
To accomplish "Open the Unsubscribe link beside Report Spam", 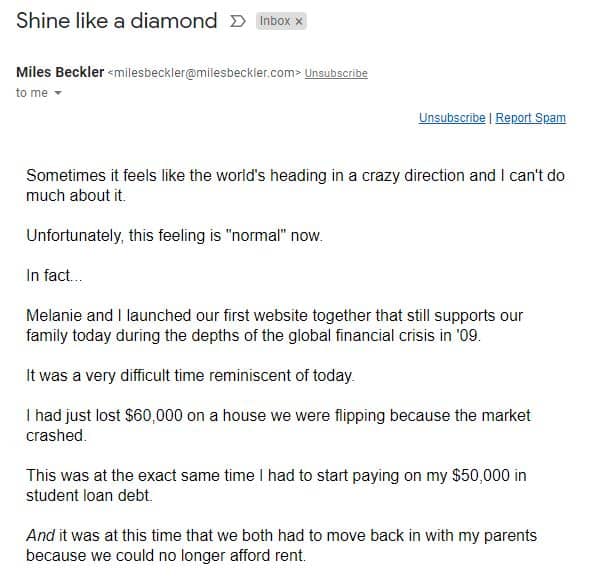I will (x=452, y=118).
